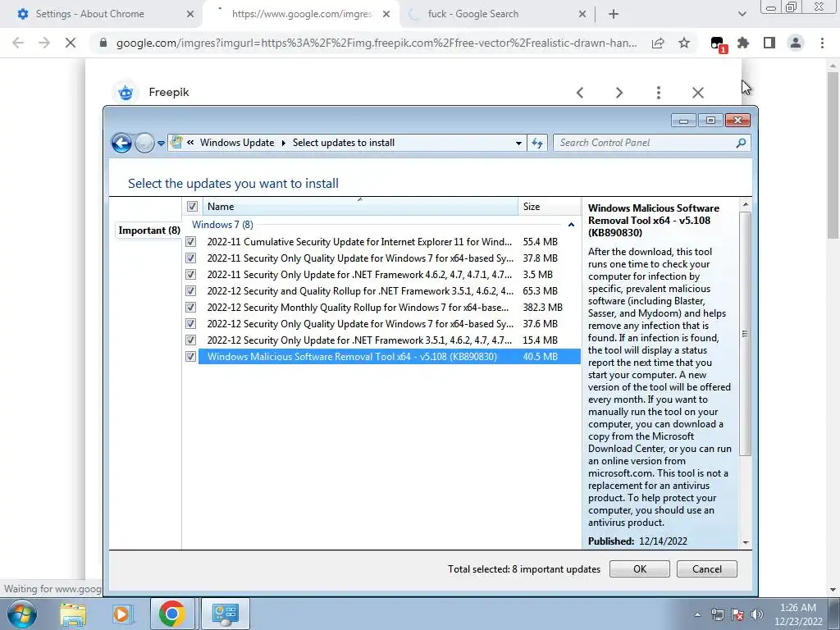Close the Google Search tab
This screenshot has width=840, height=630.
(x=582, y=15)
